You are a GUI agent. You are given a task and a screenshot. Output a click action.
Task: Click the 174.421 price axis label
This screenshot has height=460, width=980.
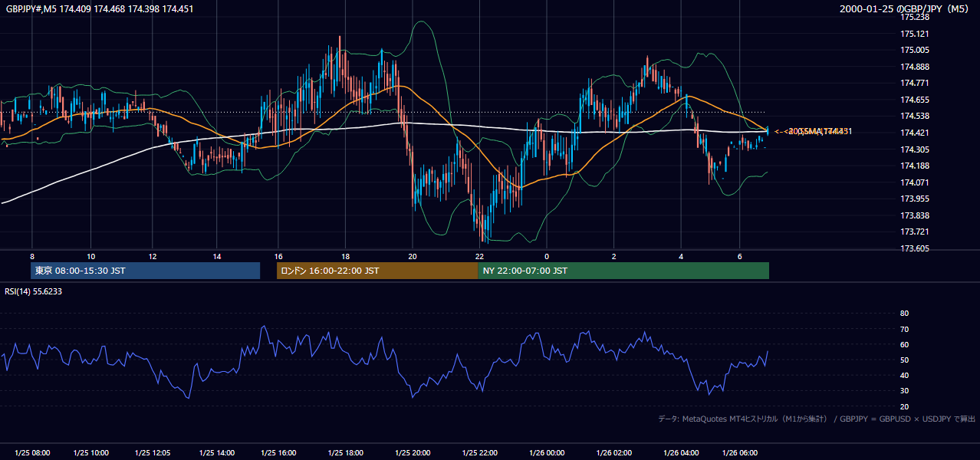[x=915, y=133]
